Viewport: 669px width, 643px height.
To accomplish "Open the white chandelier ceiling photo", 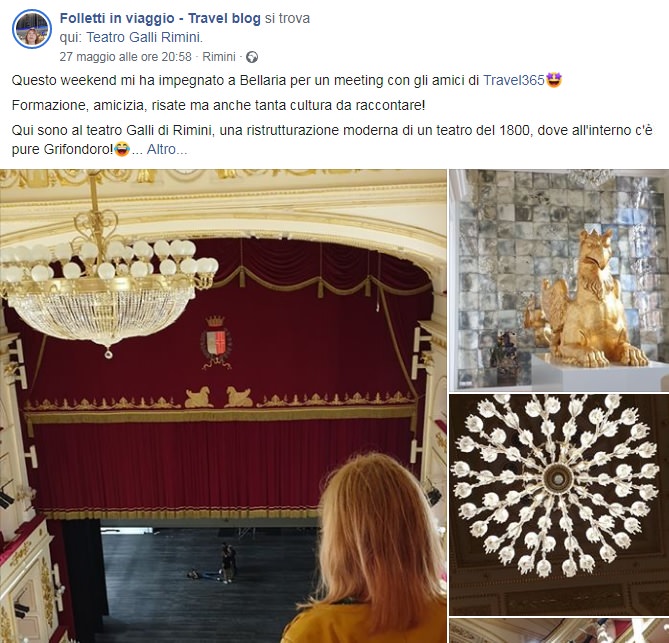I will pyautogui.click(x=559, y=504).
